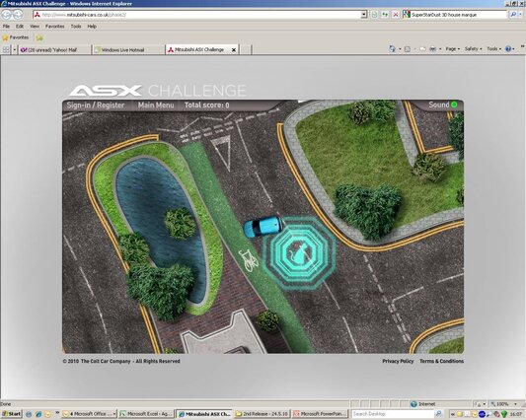Open the Safety dropdown menu
The width and height of the screenshot is (526, 420).
[473, 49]
